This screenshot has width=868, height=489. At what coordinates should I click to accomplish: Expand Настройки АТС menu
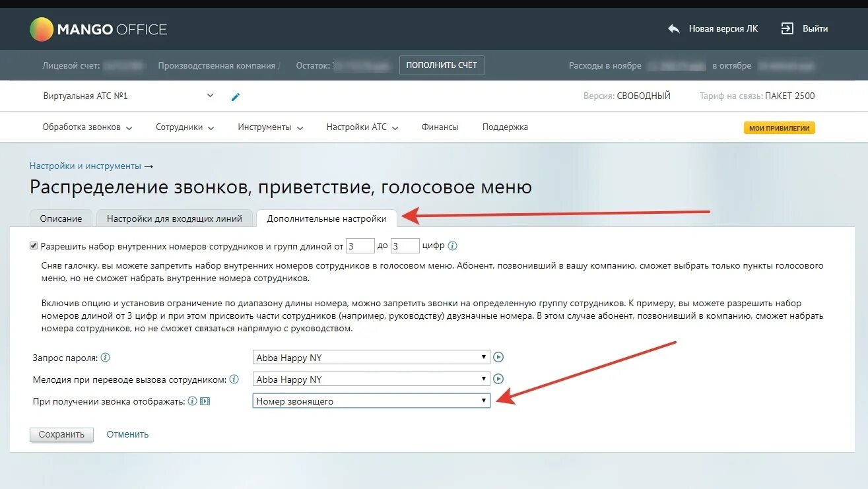click(362, 127)
